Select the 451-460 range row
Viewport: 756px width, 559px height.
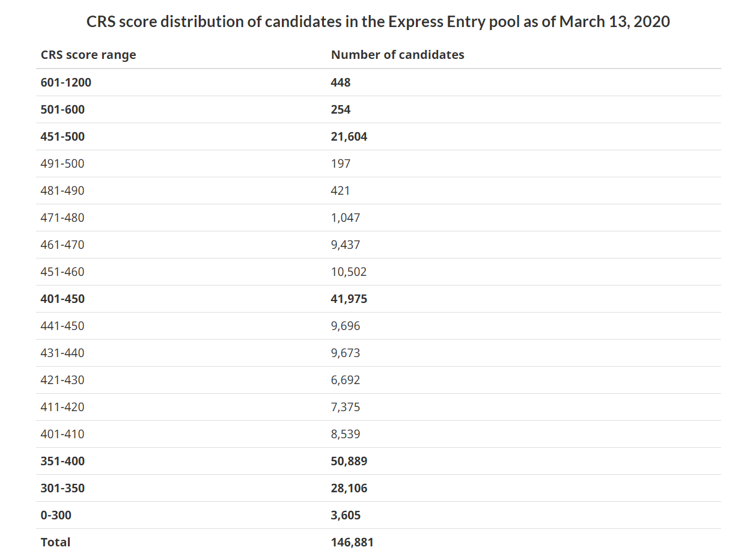click(x=378, y=272)
